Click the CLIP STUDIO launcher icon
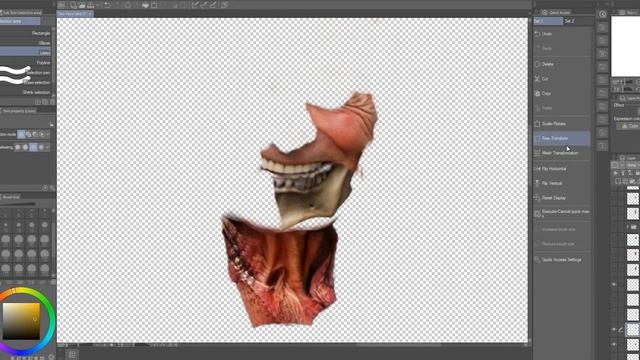This screenshot has height=360, width=640. click(61, 5)
